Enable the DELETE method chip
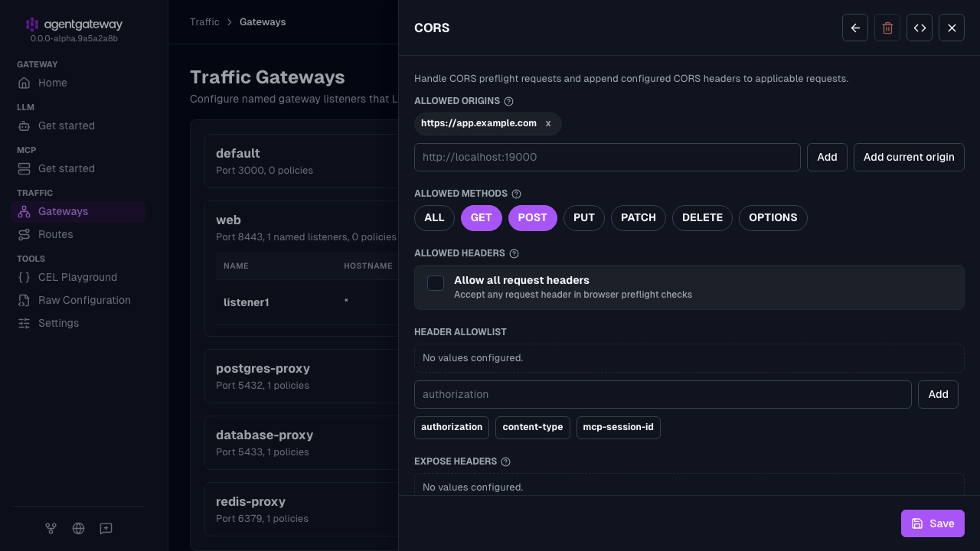 click(702, 218)
